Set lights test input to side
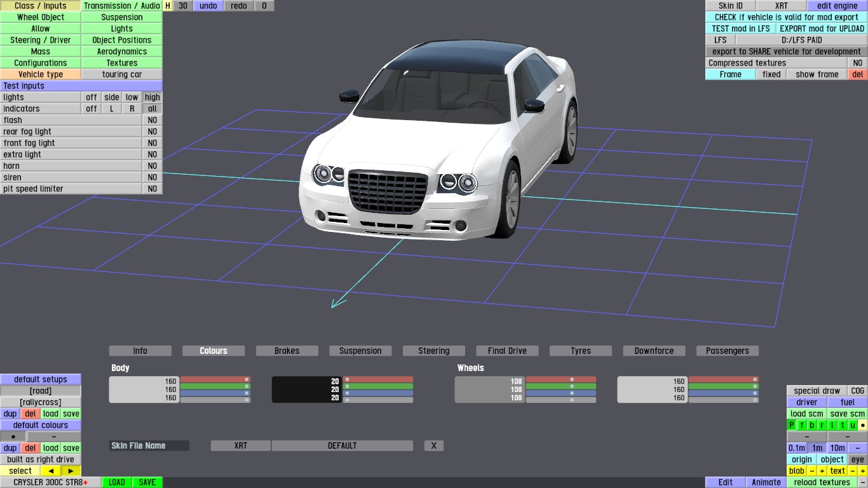The image size is (868, 488). click(x=112, y=97)
